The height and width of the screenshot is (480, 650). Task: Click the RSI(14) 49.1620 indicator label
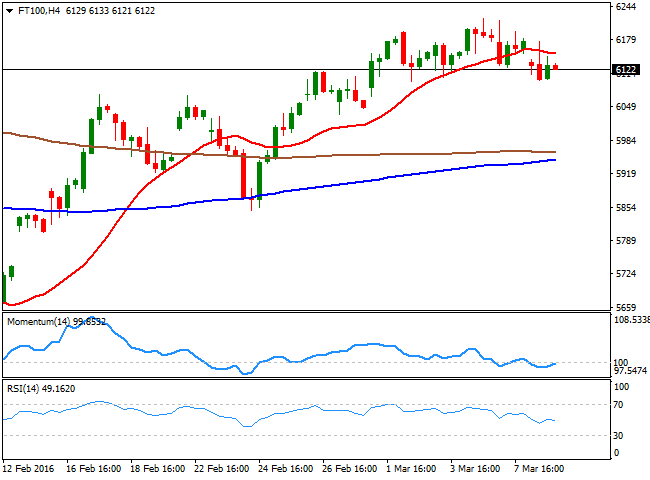pyautogui.click(x=41, y=388)
